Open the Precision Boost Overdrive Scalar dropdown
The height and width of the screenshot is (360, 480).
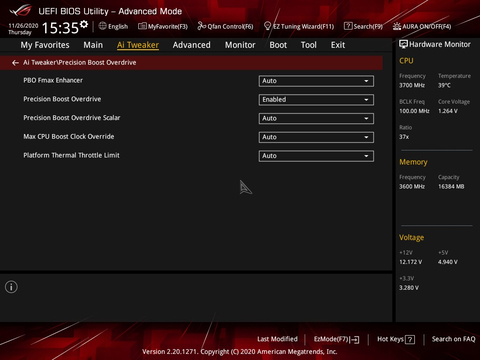click(316, 118)
